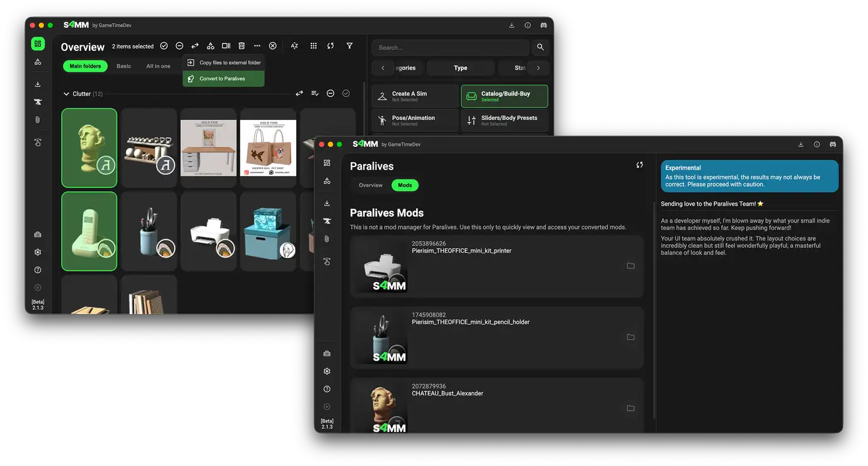Select the Type filter tab
This screenshot has width=868, height=466.
coord(460,68)
